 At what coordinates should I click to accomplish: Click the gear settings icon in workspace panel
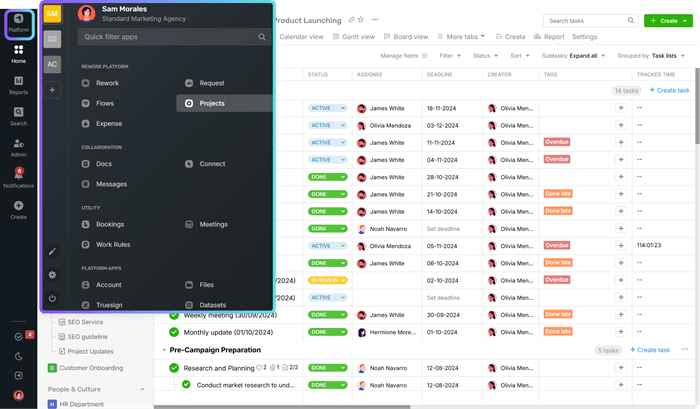[52, 274]
